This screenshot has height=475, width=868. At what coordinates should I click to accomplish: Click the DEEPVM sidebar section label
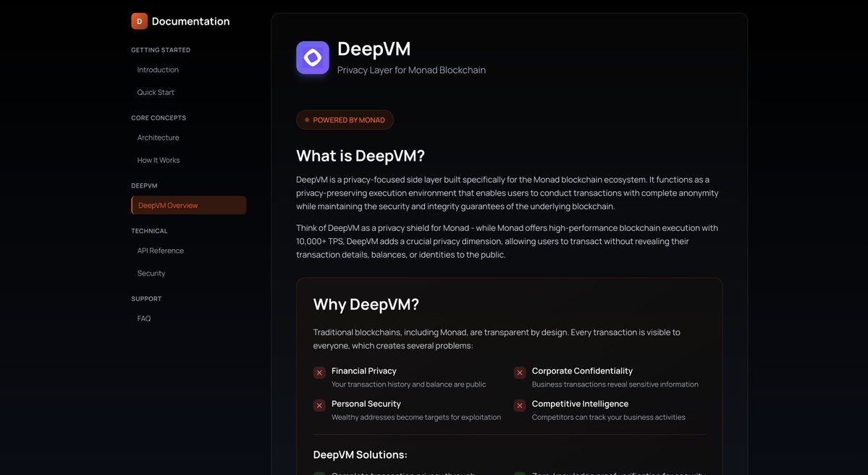pyautogui.click(x=144, y=185)
